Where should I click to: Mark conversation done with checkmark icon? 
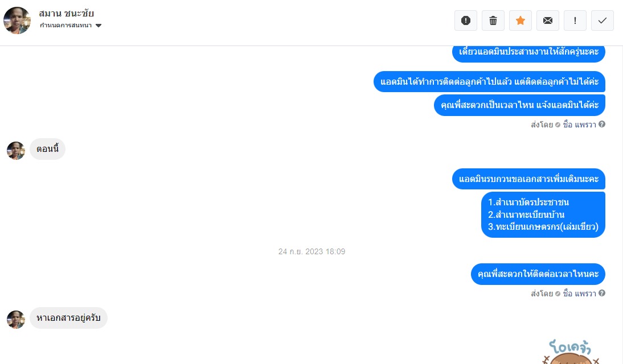coord(602,20)
